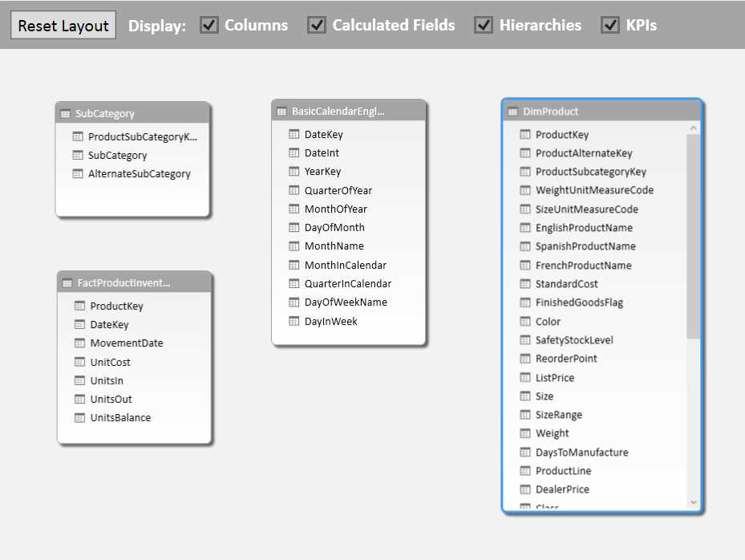
Task: Click column icon beside ProductSubCategoryK...
Action: click(78, 136)
